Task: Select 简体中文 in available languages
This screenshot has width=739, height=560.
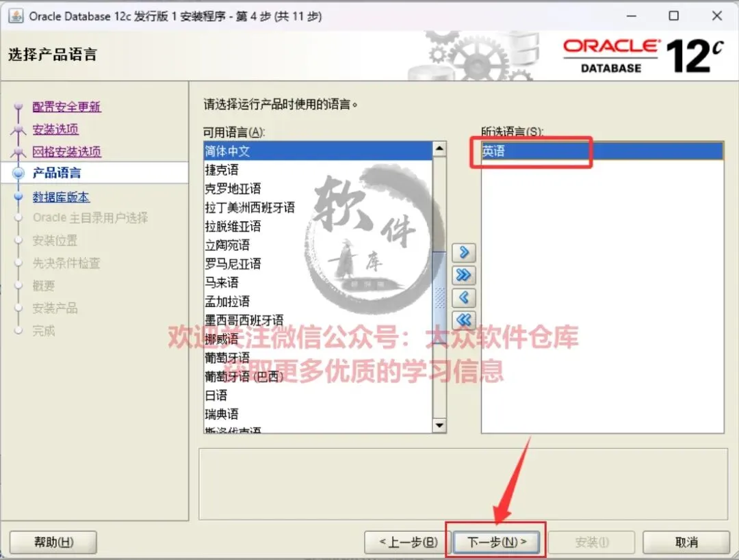Action: [x=318, y=151]
